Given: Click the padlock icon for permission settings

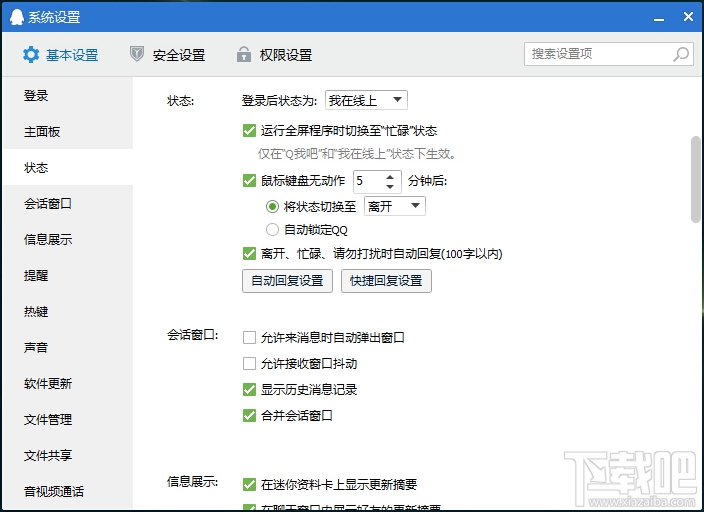Looking at the screenshot, I should 244,54.
